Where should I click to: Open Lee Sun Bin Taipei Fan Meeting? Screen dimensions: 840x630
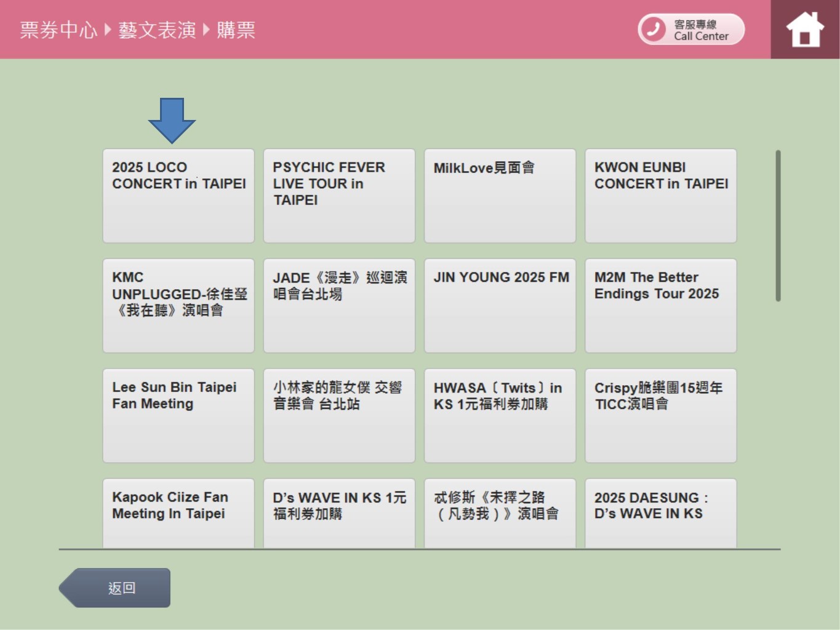(178, 415)
